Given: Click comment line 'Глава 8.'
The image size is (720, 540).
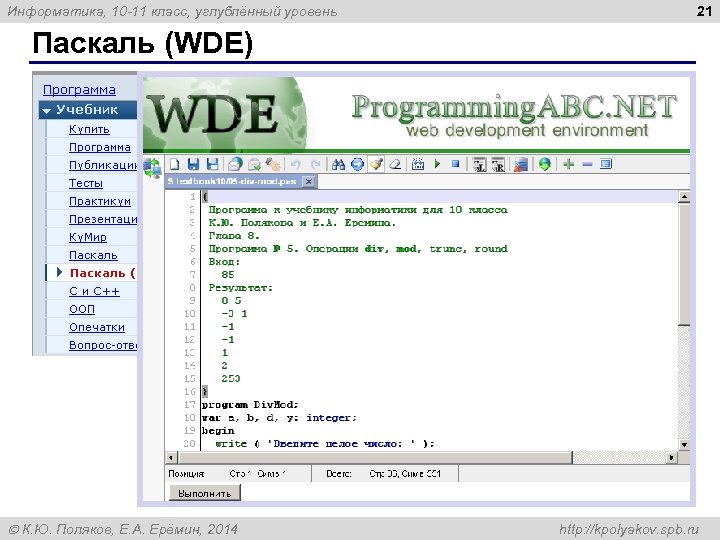Looking at the screenshot, I should [x=234, y=236].
